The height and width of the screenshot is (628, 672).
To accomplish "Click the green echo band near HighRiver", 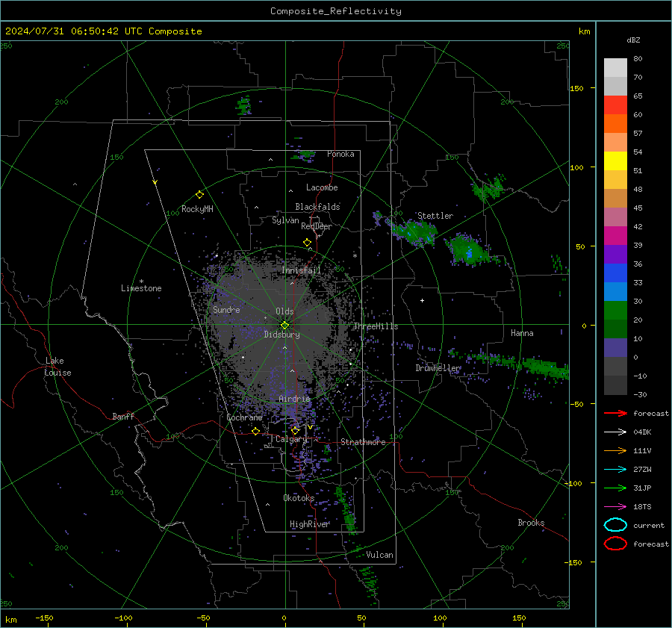I will tap(346, 509).
